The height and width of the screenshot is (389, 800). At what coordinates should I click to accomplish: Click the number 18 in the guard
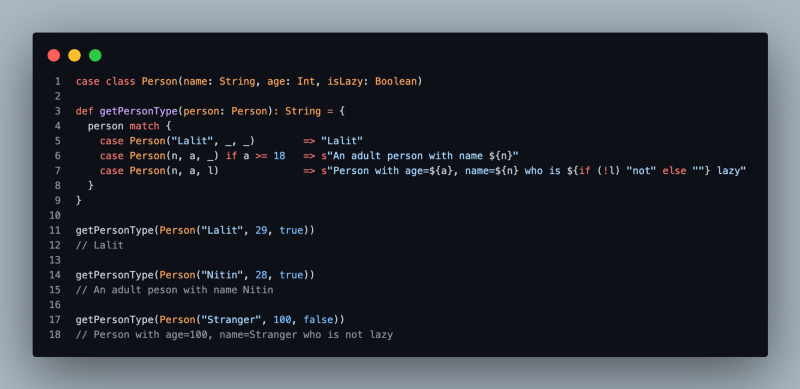[x=279, y=156]
